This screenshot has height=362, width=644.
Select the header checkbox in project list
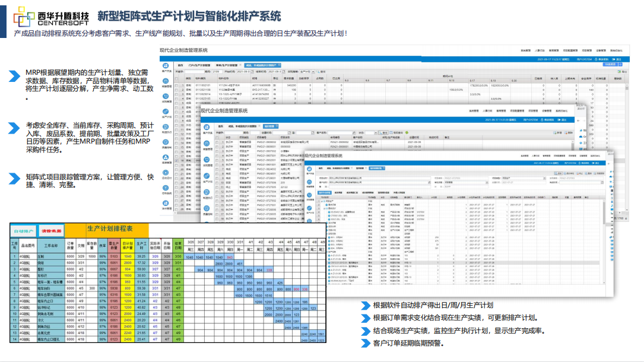[217, 137]
